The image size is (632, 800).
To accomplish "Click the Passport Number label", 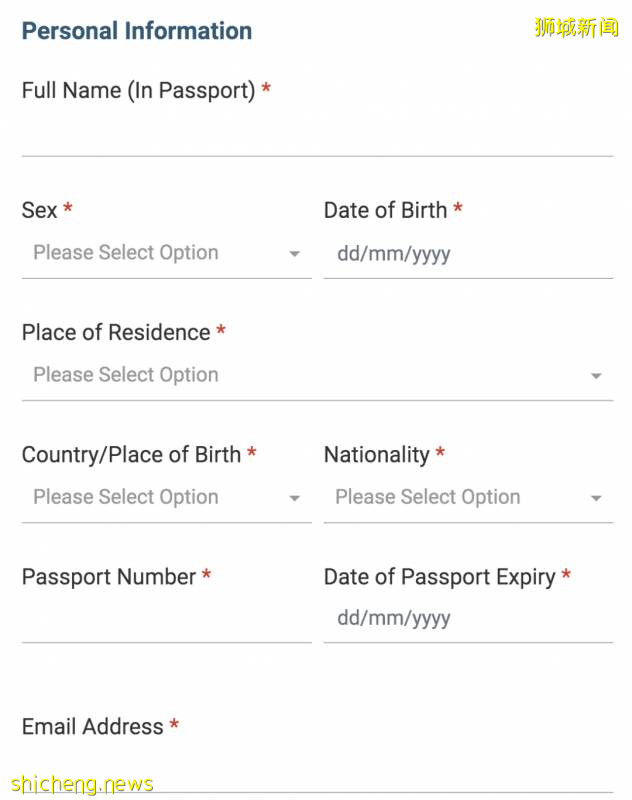I will tap(109, 577).
